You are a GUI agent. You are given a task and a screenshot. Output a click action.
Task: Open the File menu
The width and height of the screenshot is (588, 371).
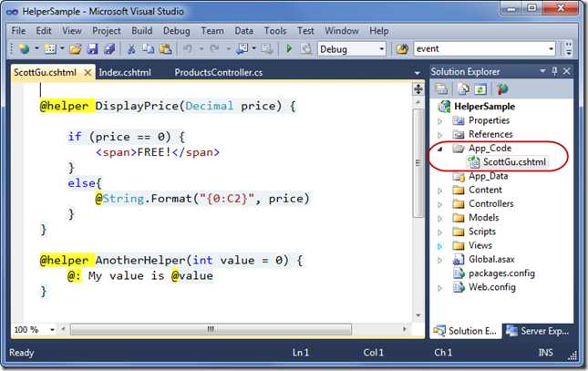pyautogui.click(x=18, y=31)
